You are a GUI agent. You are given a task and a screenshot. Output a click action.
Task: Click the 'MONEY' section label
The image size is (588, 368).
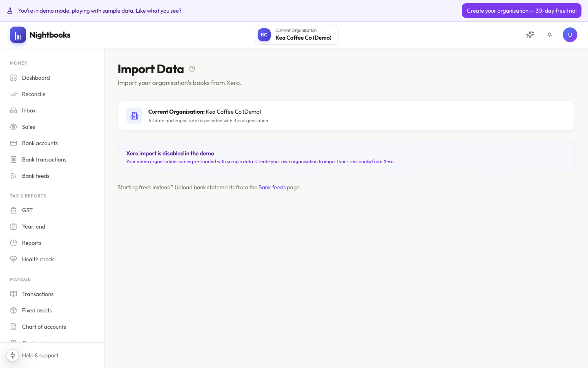coord(18,63)
